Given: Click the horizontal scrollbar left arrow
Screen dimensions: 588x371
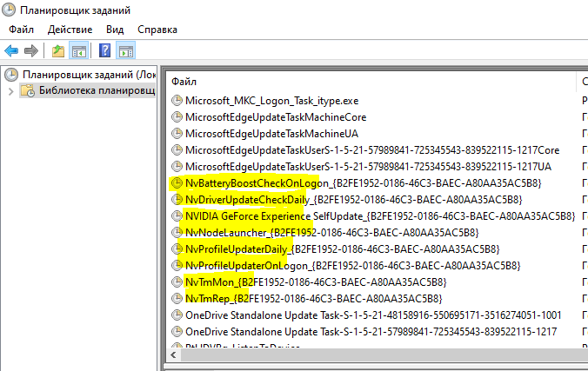Looking at the screenshot, I should pos(173,354).
